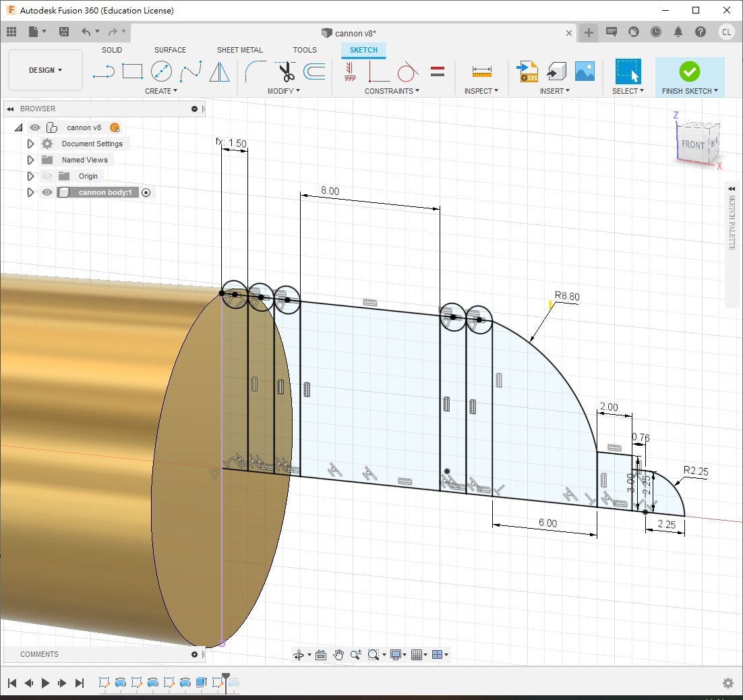Switch to the SURFACE tab

tap(170, 50)
